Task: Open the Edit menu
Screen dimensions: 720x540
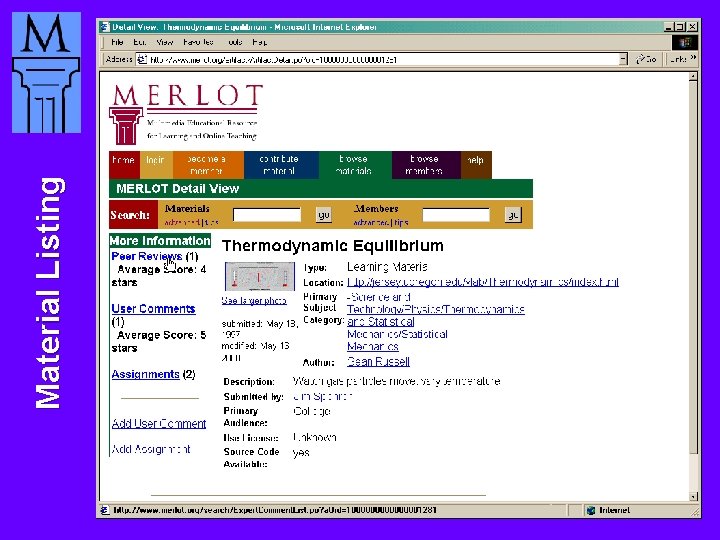Action: point(140,42)
